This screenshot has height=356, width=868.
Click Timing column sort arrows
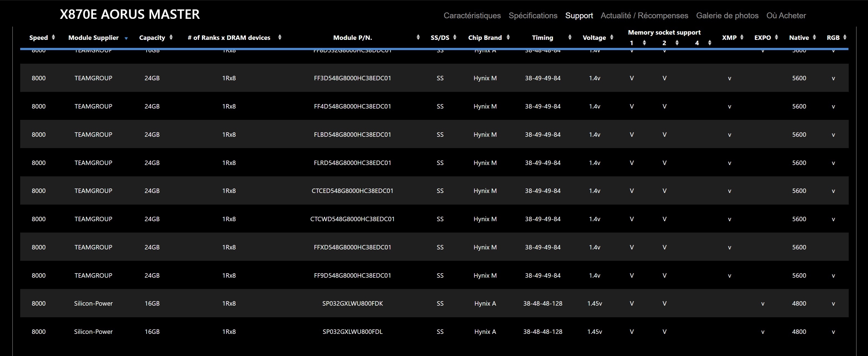click(570, 37)
